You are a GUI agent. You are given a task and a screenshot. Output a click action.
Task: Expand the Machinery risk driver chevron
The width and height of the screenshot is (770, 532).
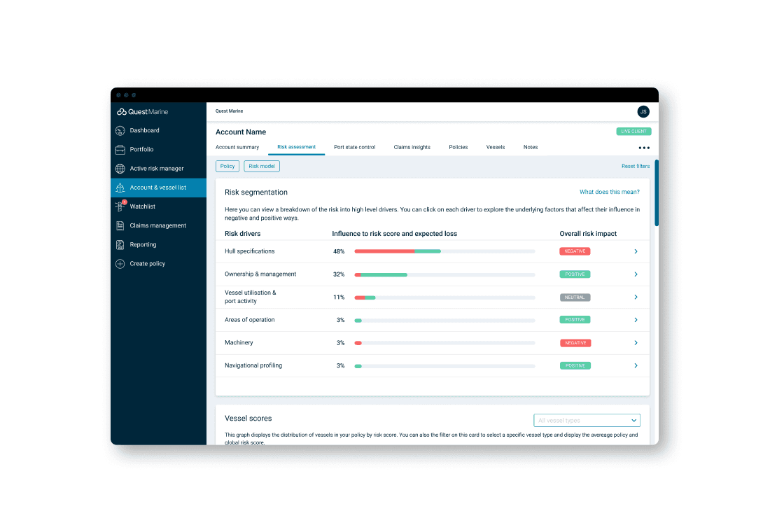(636, 343)
